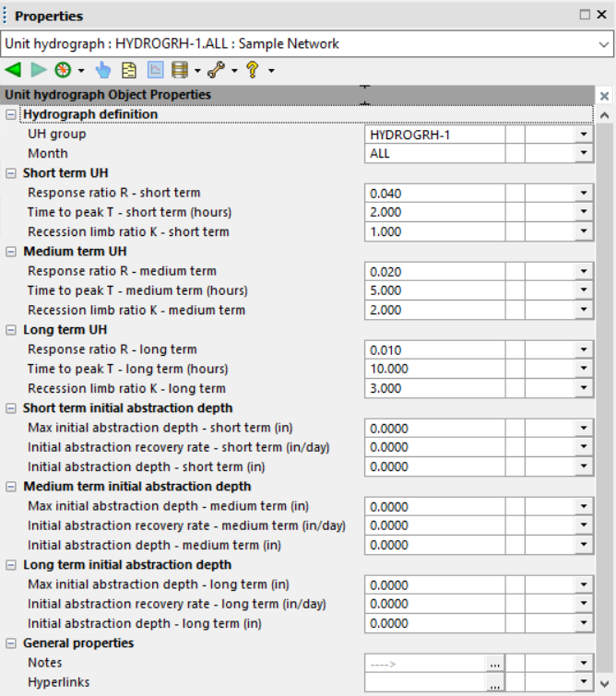Click the Hyperlinks ellipsis button
Screen dimensions: 616x696
point(495,683)
